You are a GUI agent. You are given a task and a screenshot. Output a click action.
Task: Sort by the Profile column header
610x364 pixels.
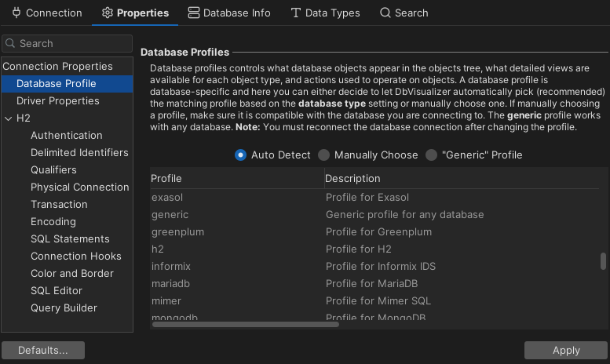236,179
